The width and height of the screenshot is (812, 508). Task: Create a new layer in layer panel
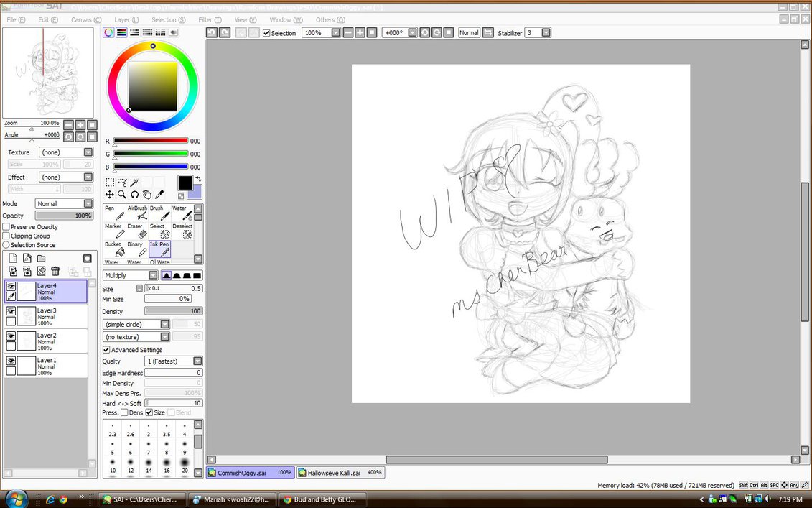pyautogui.click(x=13, y=258)
